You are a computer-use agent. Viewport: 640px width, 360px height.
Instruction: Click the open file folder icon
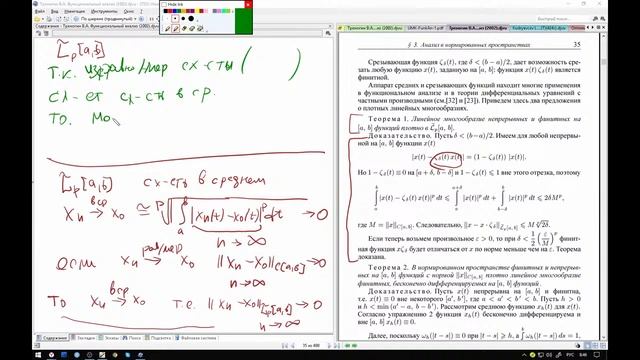(x=38, y=19)
